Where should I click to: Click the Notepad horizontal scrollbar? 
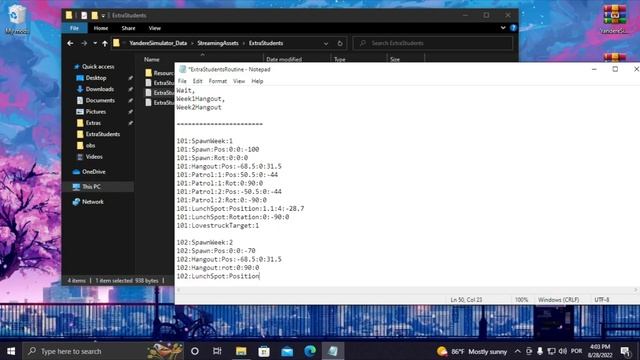(407, 290)
